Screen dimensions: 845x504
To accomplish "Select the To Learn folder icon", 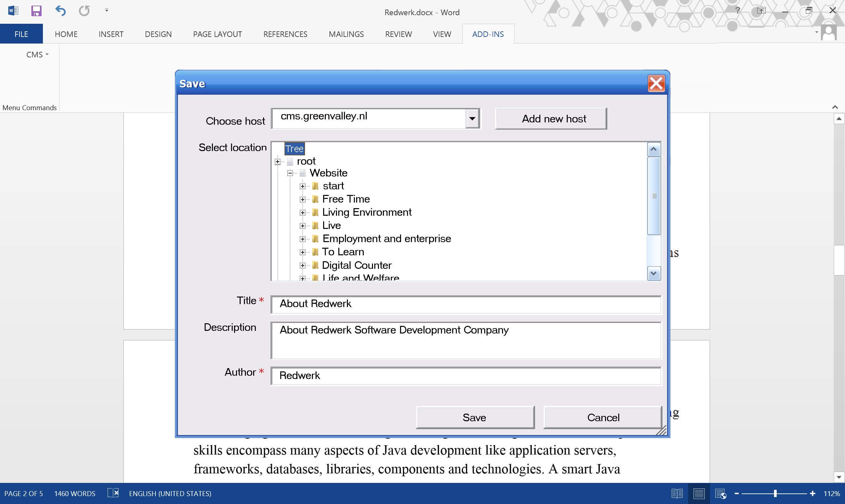I will pos(315,252).
